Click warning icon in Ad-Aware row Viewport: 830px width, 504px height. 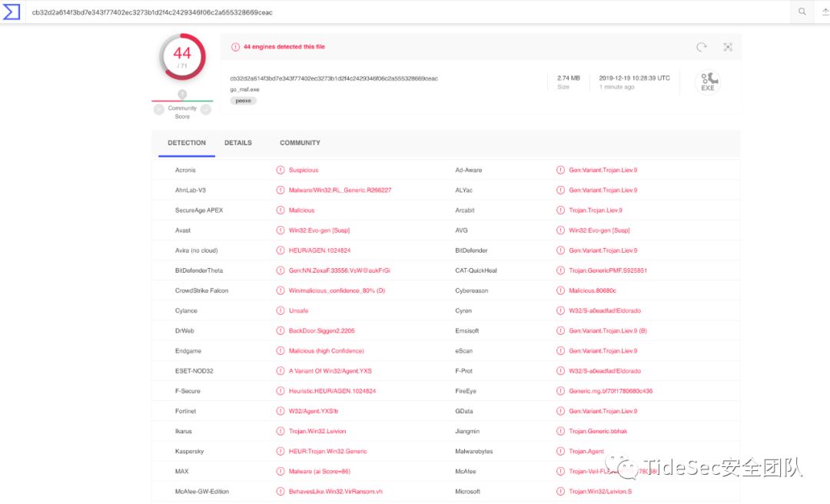[x=560, y=170]
